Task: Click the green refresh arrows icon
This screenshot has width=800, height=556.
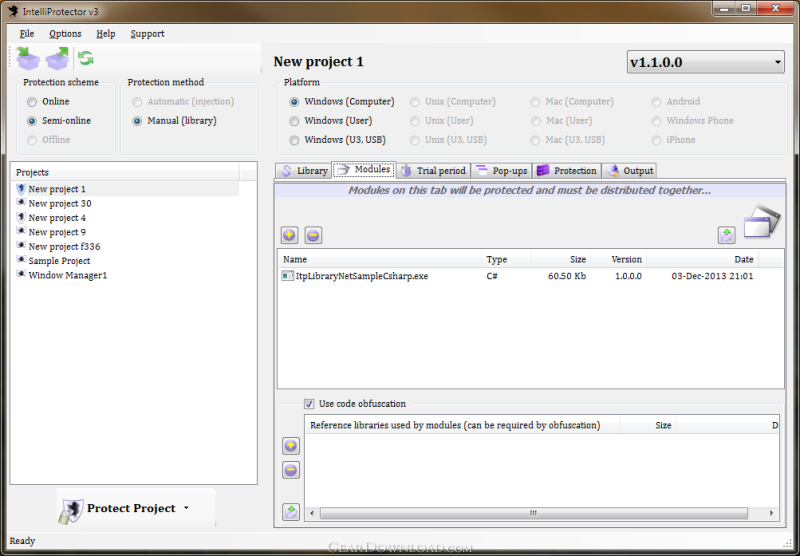Action: coord(86,58)
